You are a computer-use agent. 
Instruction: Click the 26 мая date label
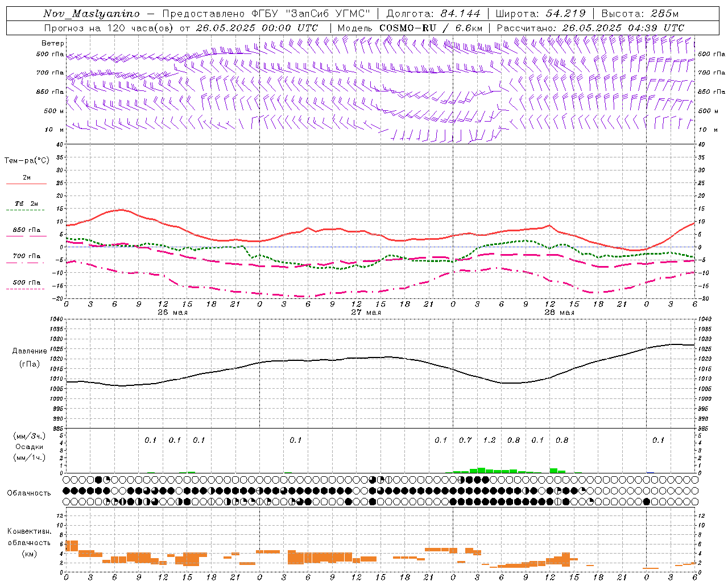[x=172, y=313]
